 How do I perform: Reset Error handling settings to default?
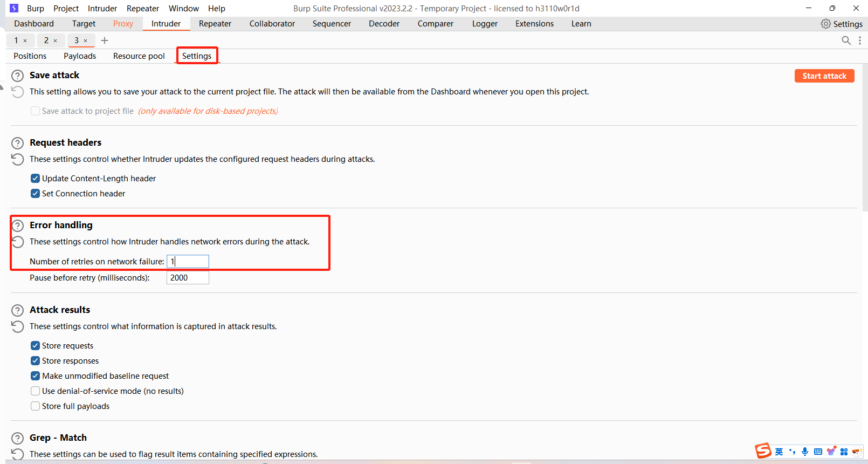18,242
